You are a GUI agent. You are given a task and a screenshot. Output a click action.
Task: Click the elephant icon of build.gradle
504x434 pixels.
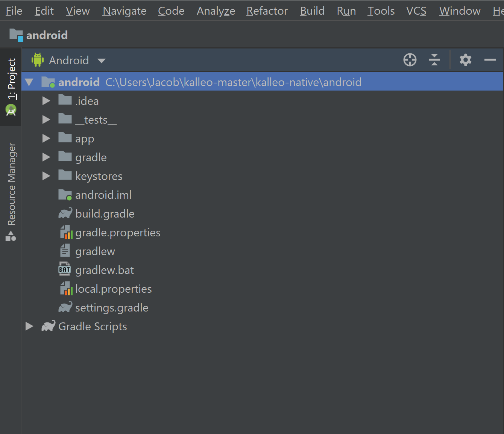(x=65, y=213)
